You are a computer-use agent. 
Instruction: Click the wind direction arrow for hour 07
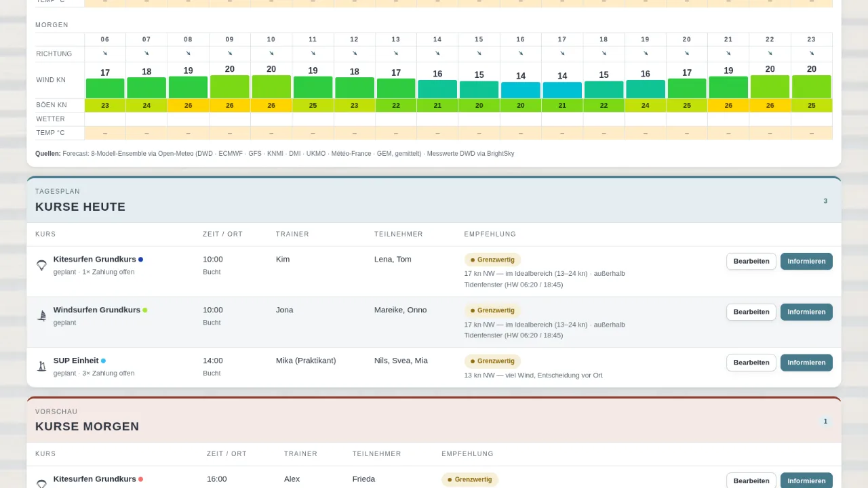coord(146,53)
